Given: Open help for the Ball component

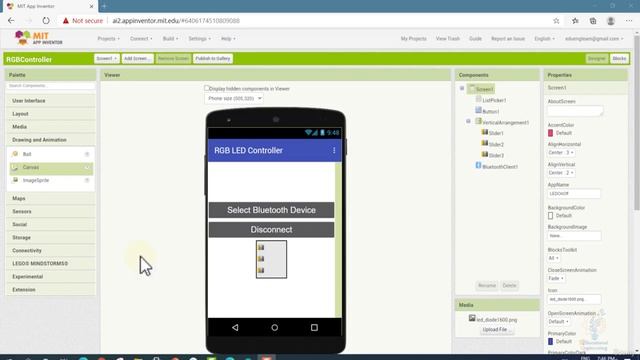Looking at the screenshot, I should (x=87, y=154).
